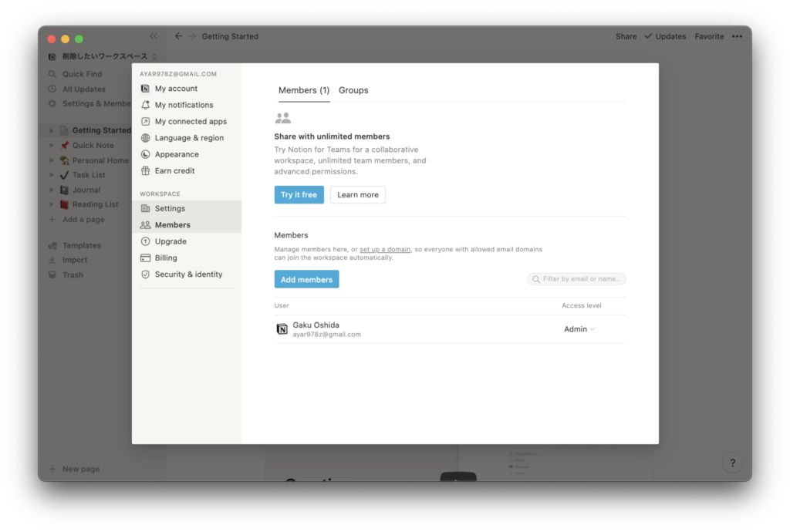The height and width of the screenshot is (532, 790).
Task: Open the Billing section
Action: 187,258
